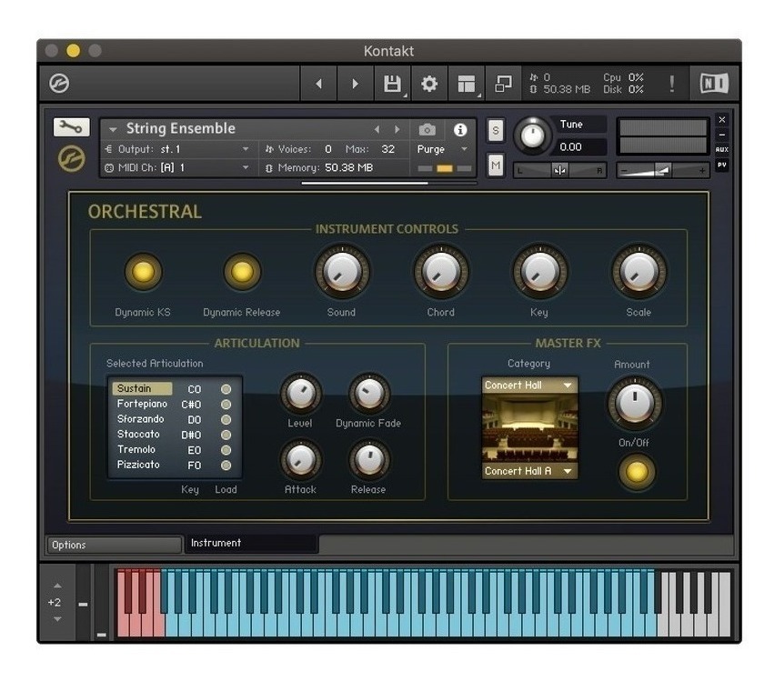Open the save floppy disk menu
This screenshot has height=681, width=784.
(393, 84)
